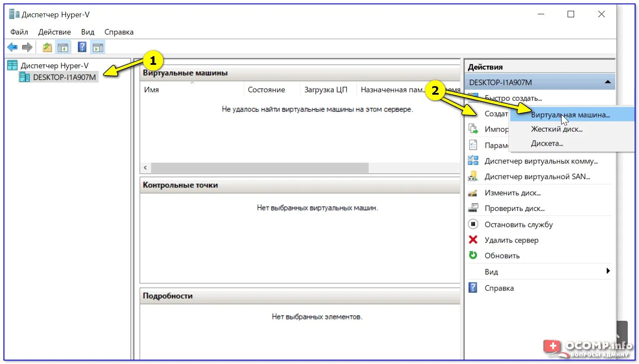Open the Действие menu

[x=55, y=32]
